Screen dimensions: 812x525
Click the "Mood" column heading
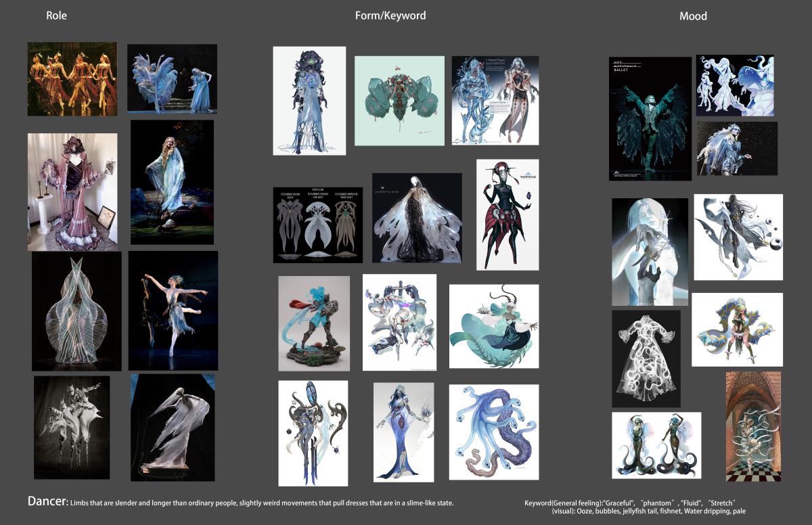tap(693, 16)
